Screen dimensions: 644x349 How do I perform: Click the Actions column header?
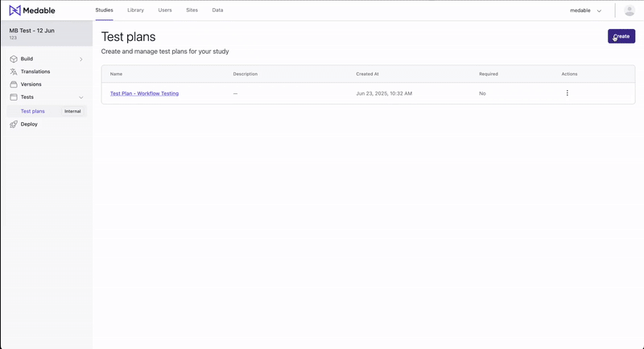coord(569,74)
